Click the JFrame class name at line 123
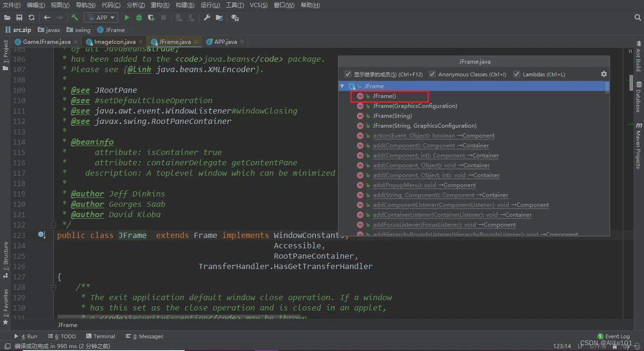The image size is (644, 351). 132,235
